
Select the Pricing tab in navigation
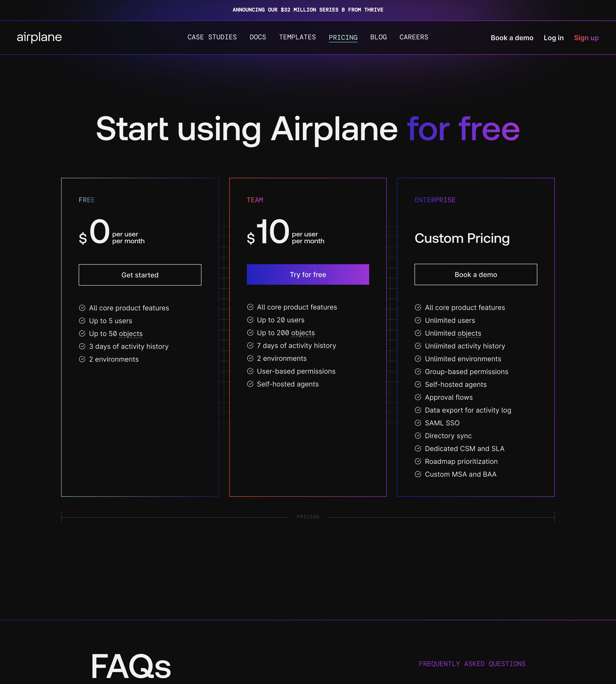point(343,38)
